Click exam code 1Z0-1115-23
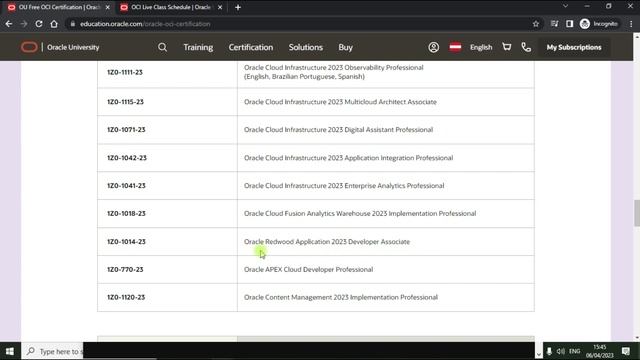Viewport: 640px width, 360px height. [125, 102]
